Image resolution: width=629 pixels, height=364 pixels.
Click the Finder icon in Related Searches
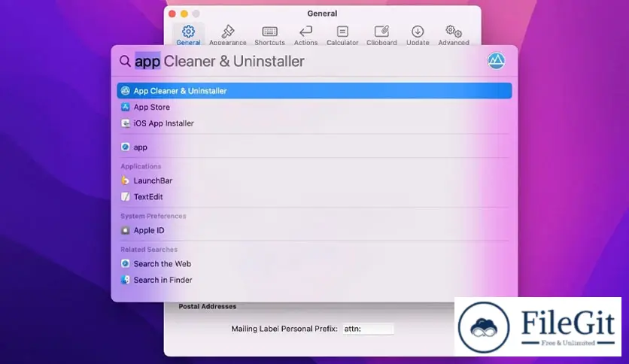[x=126, y=280]
